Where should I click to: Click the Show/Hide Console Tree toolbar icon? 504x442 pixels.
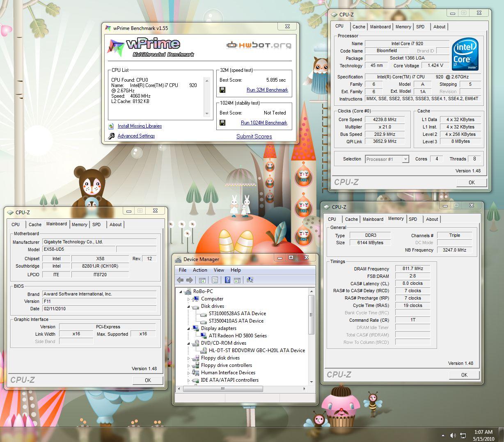[x=202, y=280]
